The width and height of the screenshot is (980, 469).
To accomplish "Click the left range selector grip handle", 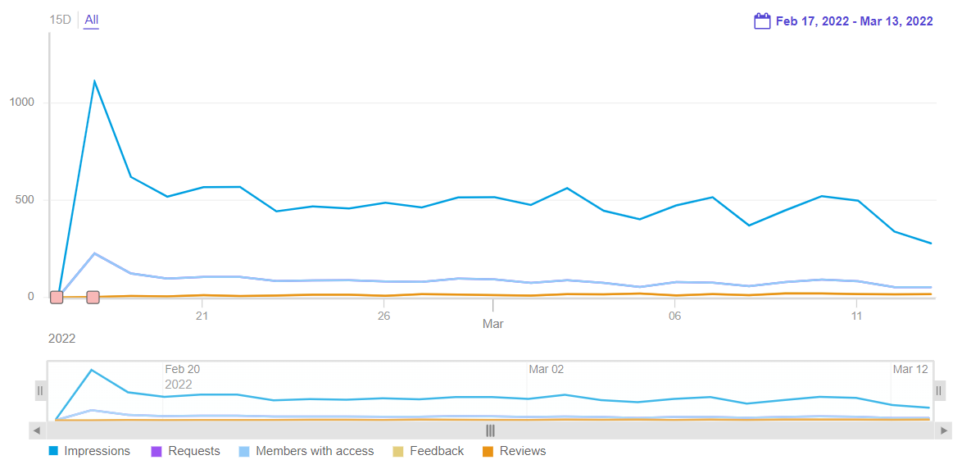I will 40,391.
